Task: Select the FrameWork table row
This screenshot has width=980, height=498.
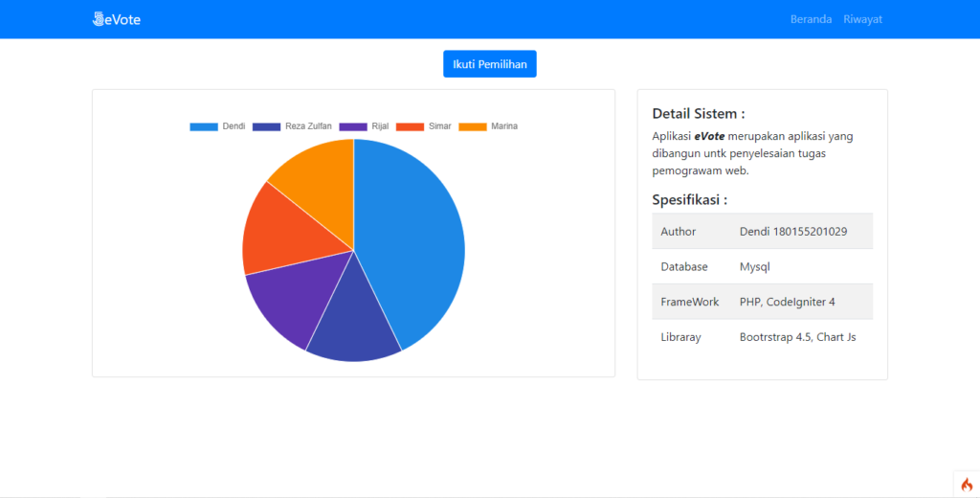Action: [762, 302]
